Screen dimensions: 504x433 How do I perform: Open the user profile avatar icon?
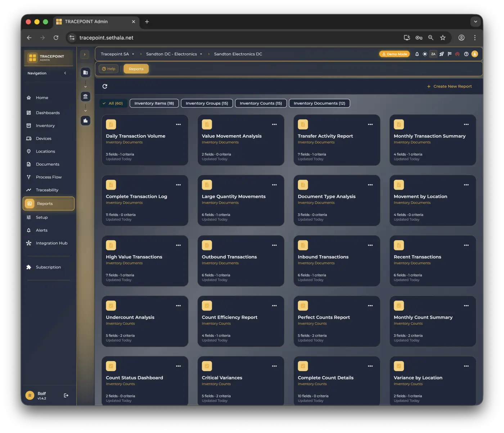pos(474,54)
